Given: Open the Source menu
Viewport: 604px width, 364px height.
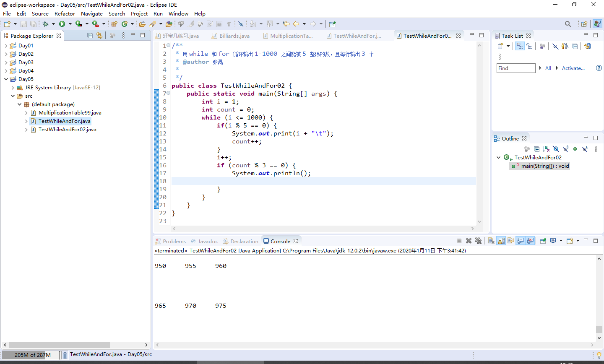Looking at the screenshot, I should click(x=40, y=13).
